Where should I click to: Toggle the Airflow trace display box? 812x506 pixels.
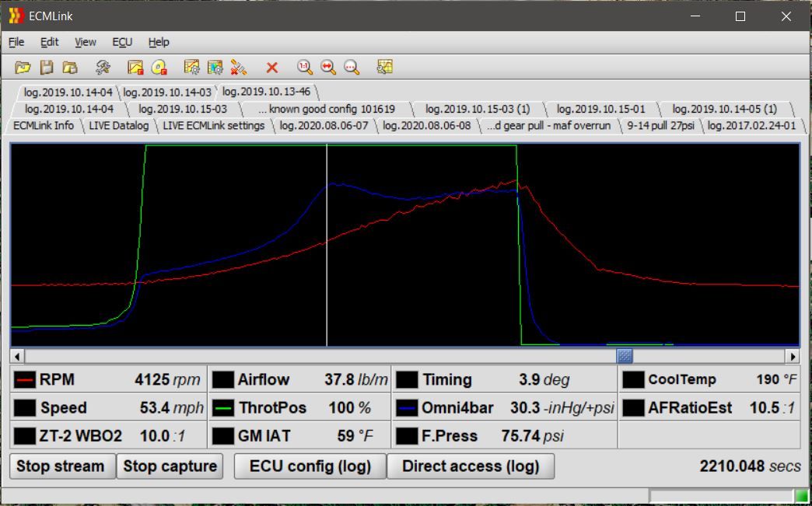[x=223, y=380]
